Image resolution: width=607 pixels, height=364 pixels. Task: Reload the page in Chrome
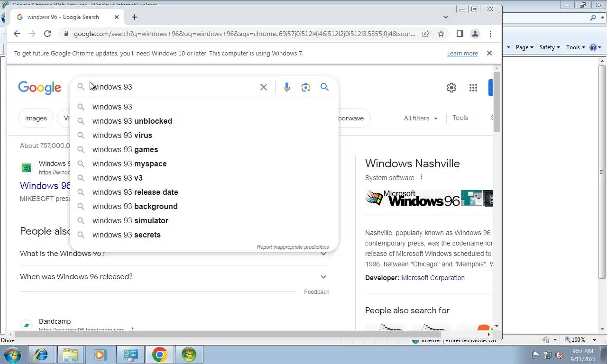[47, 34]
